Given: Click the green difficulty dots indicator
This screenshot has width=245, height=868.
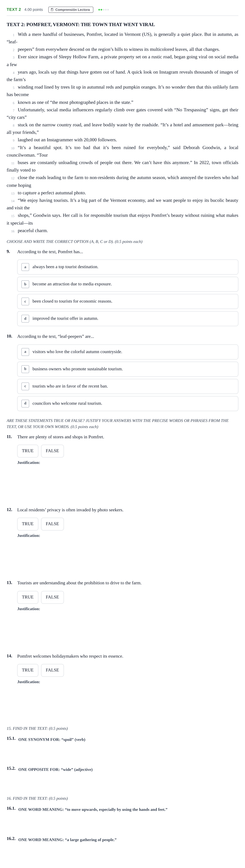Looking at the screenshot, I should [x=103, y=10].
